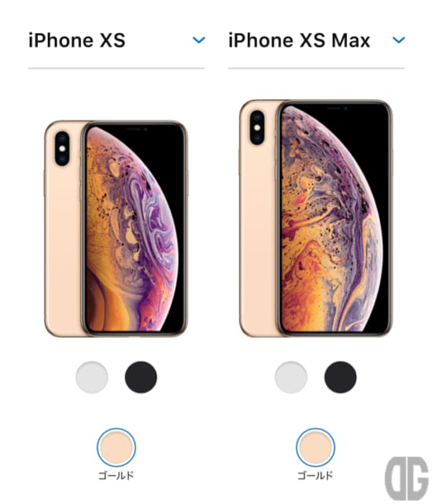Open the iPhone XS Max title selector

click(x=299, y=40)
